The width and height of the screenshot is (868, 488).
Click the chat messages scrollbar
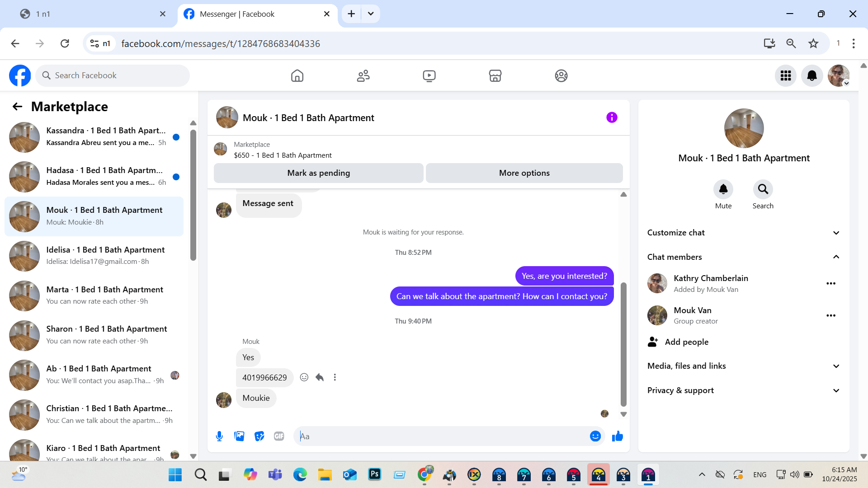pos(623,344)
